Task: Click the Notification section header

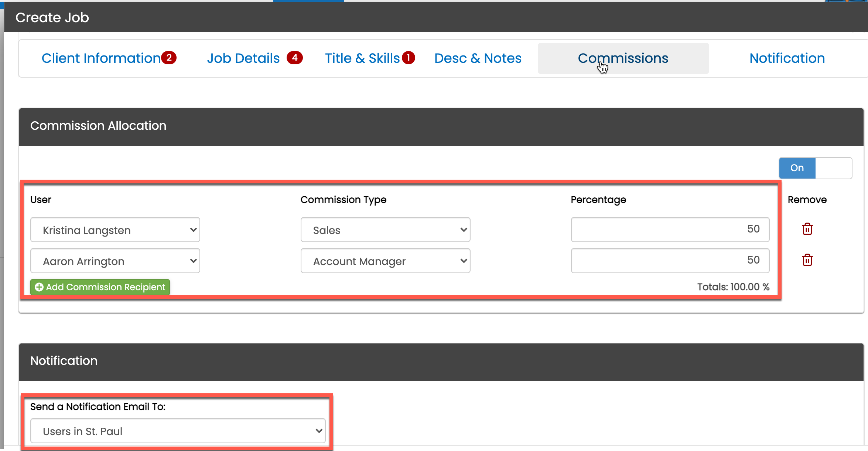Action: [441, 362]
